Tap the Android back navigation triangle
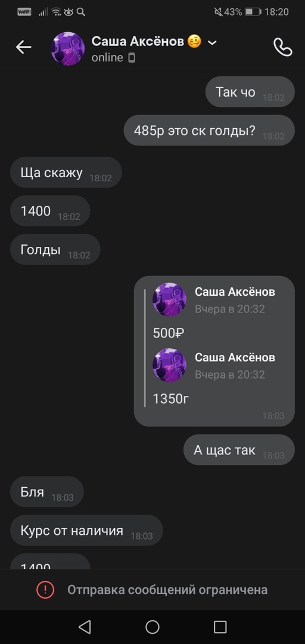The width and height of the screenshot is (305, 644). 85,627
